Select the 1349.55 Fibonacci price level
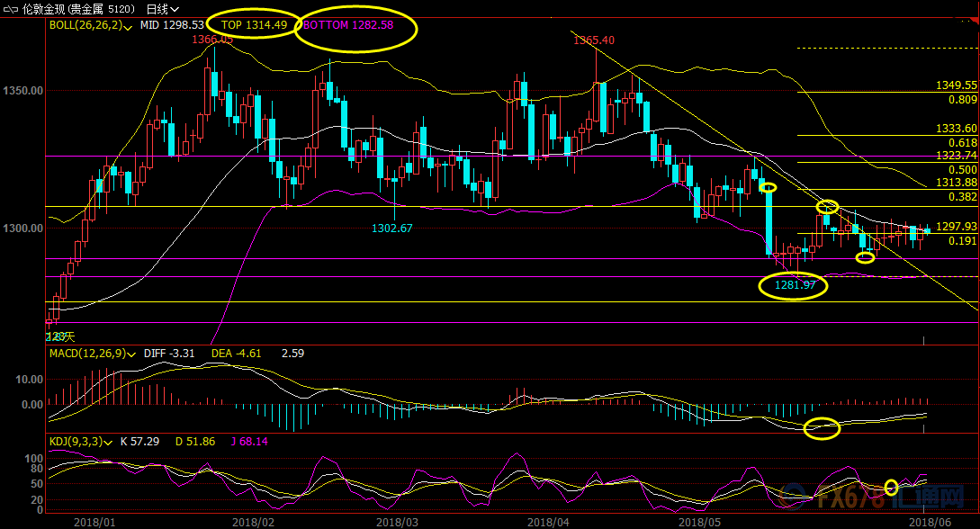Image resolution: width=980 pixels, height=529 pixels. (x=957, y=85)
